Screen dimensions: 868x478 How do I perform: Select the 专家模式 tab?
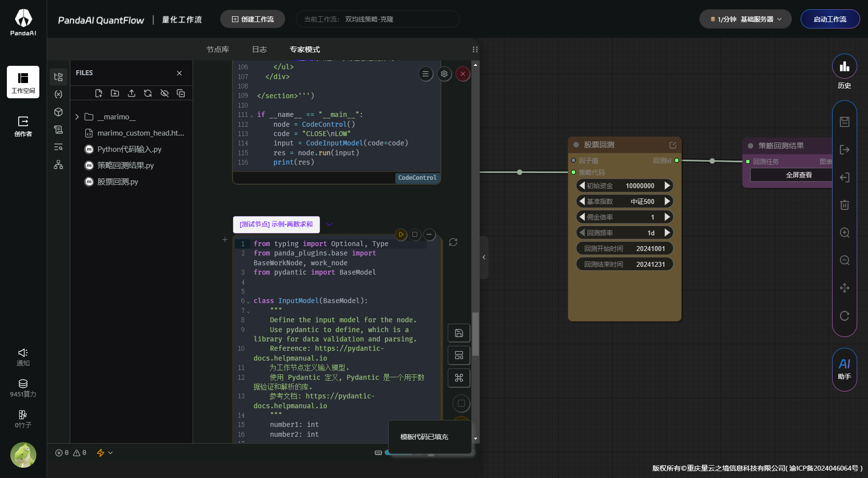[x=305, y=50]
